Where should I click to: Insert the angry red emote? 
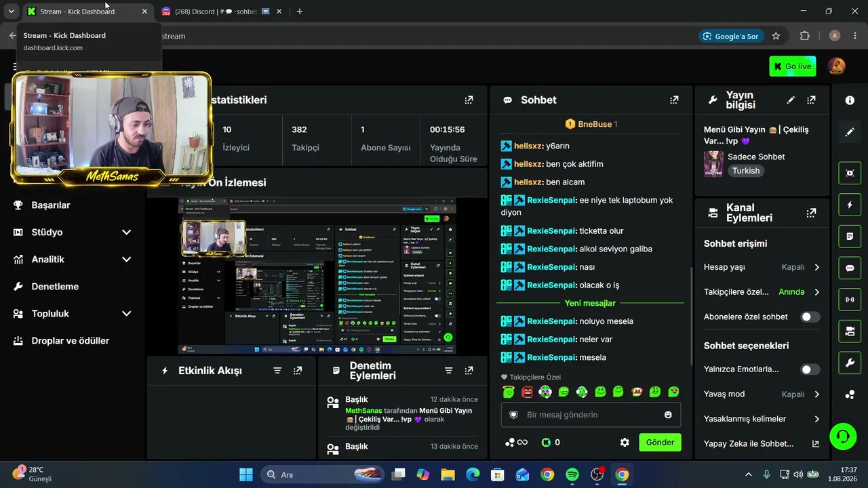point(528,392)
